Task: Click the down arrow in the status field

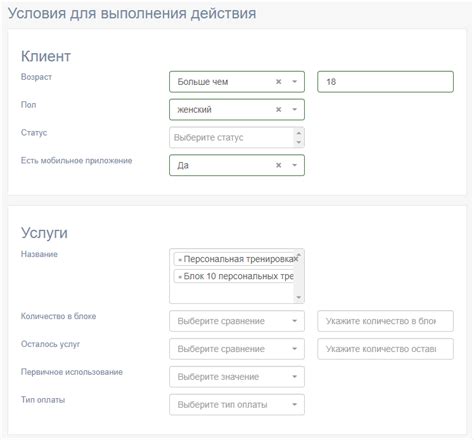Action: (x=299, y=142)
